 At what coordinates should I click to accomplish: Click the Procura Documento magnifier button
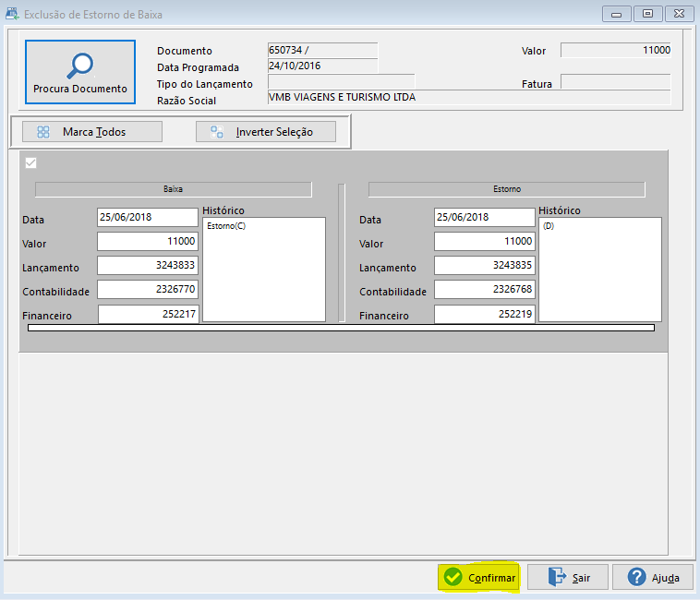pyautogui.click(x=80, y=72)
